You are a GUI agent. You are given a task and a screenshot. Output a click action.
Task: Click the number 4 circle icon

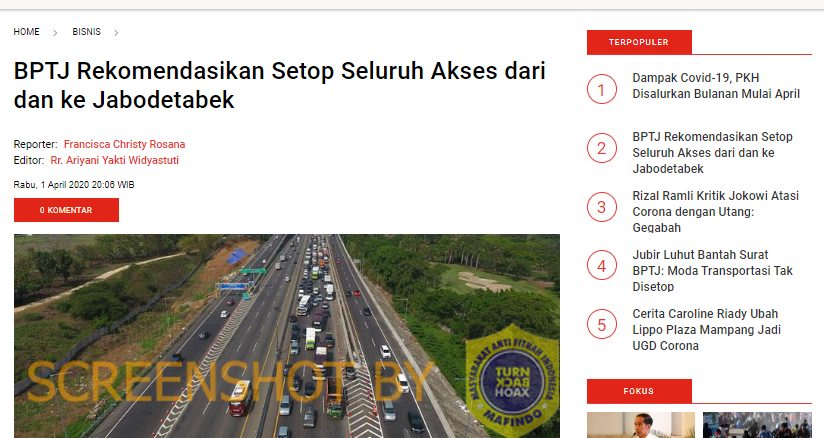coord(602,266)
